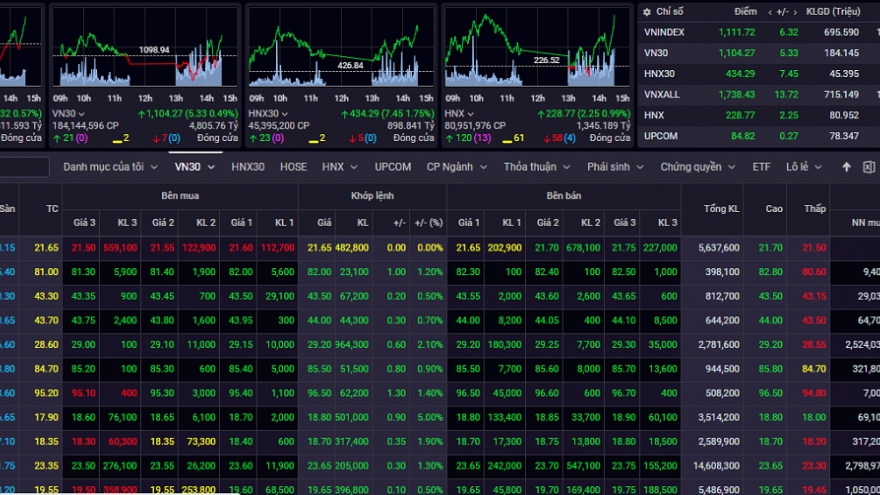
Task: Click the icon at the tab bar's right edge
Action: pos(868,167)
